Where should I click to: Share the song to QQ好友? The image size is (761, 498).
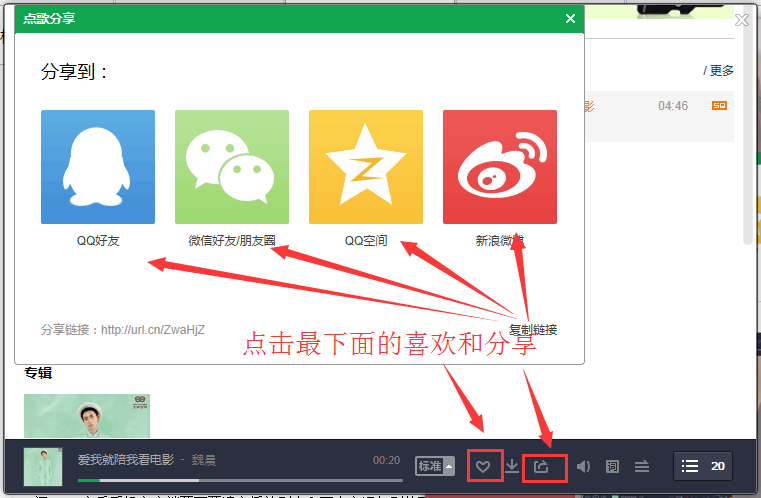pos(98,167)
